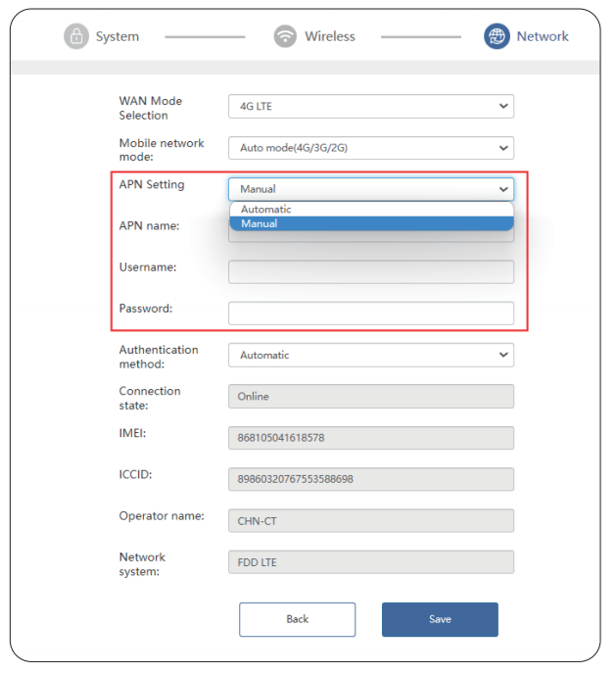
Task: Click the System lock icon
Action: (76, 36)
